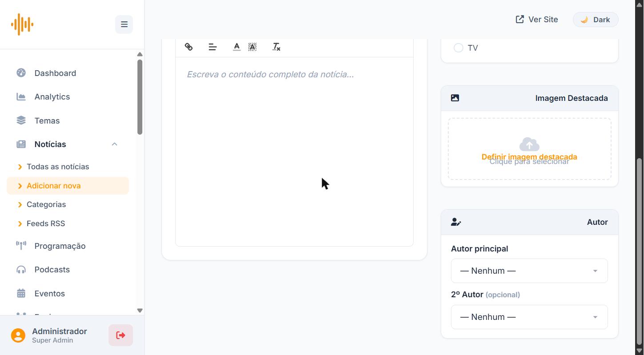Click the Autor user-edit icon
The image size is (644, 355).
(456, 222)
